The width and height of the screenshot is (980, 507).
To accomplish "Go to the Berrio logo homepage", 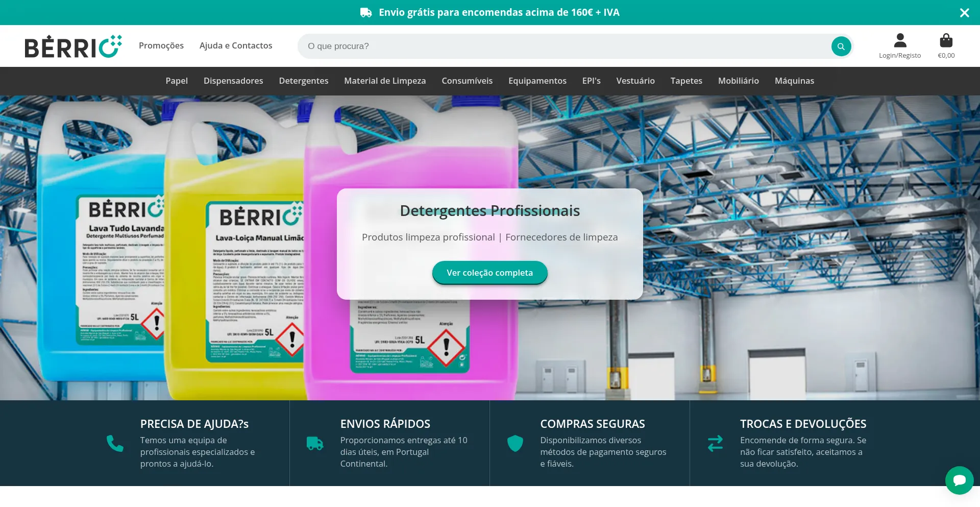I will click(x=73, y=46).
